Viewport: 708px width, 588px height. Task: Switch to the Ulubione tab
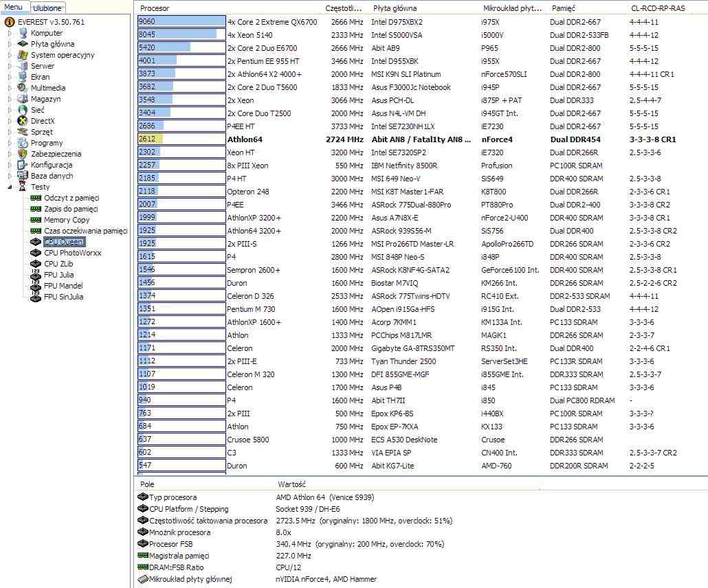click(47, 8)
